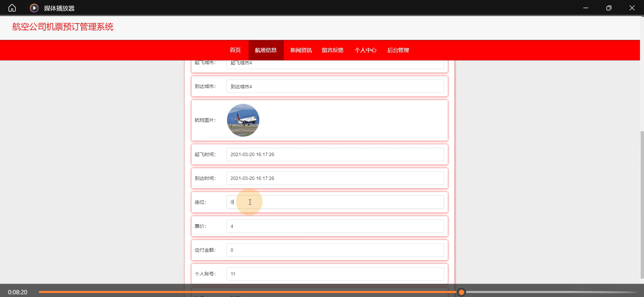
Task: Open the 后台管理 nav tab
Action: tap(398, 50)
